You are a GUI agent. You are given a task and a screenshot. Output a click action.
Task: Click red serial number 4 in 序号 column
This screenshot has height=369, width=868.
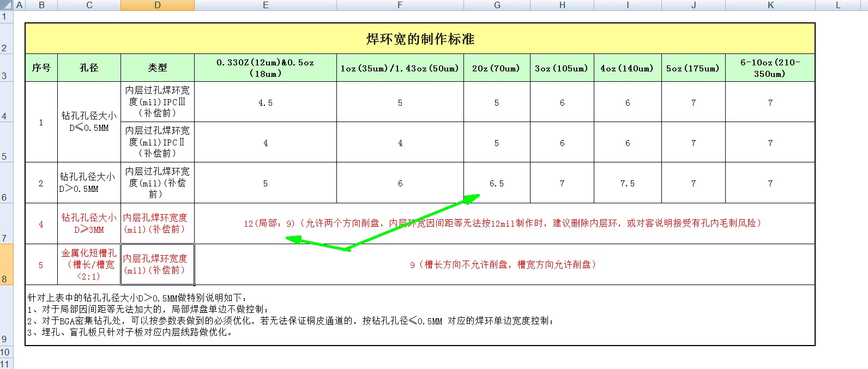[41, 223]
